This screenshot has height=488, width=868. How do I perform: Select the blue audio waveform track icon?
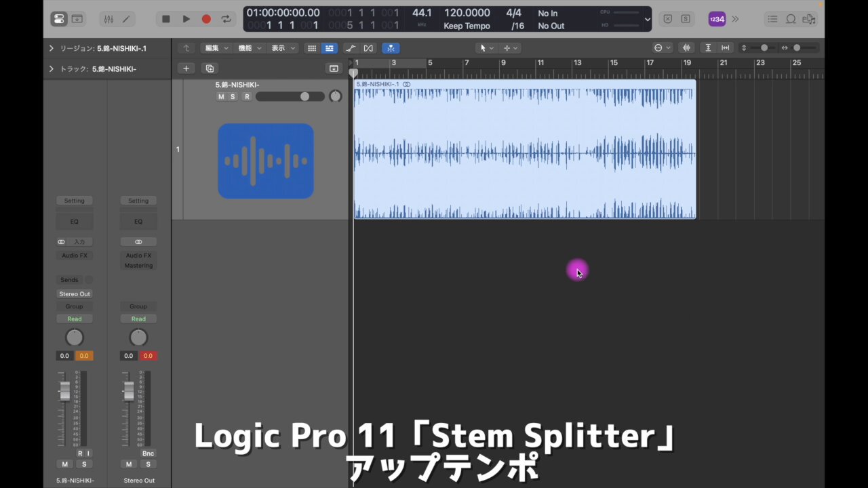[x=266, y=161]
